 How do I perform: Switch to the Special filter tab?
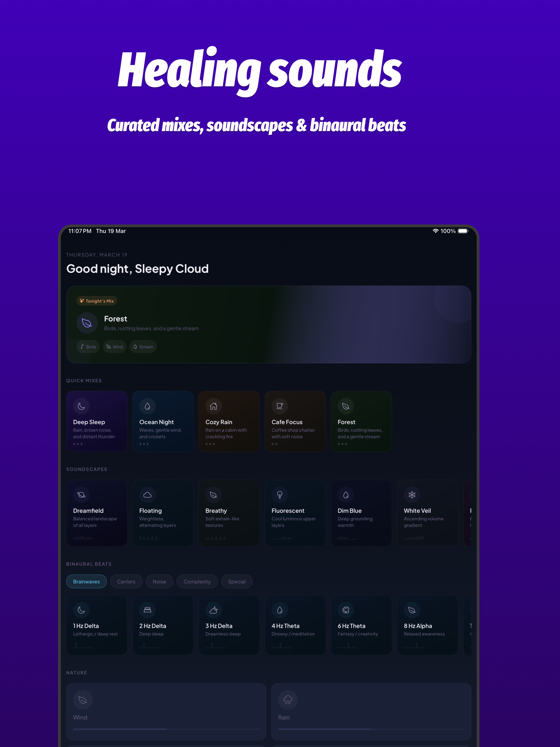pyautogui.click(x=237, y=581)
